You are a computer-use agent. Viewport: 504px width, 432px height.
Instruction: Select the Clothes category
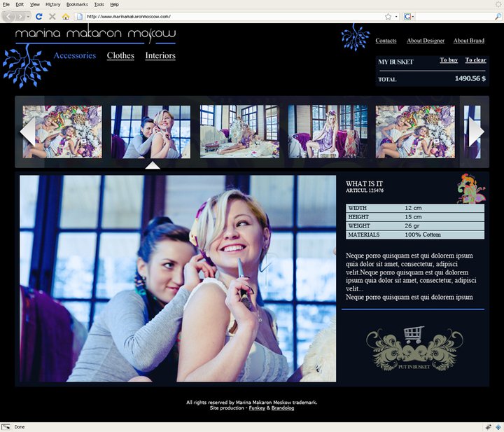(120, 55)
